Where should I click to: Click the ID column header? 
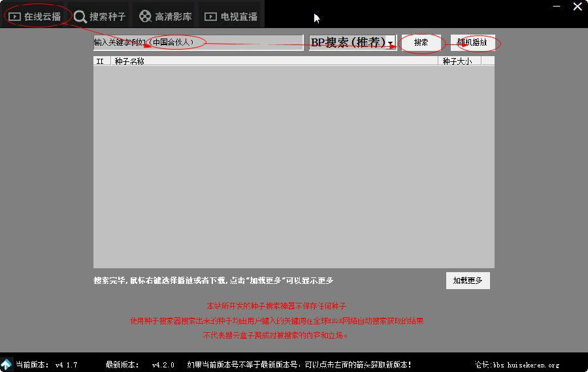point(102,61)
